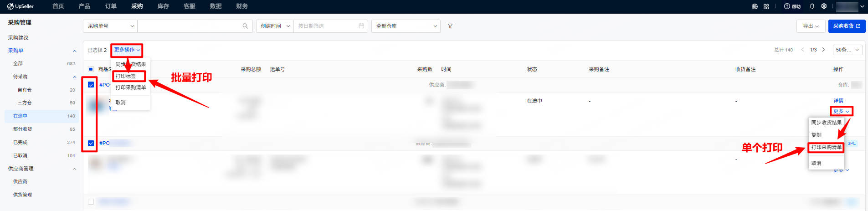Open the 数据 top menu

click(216, 6)
